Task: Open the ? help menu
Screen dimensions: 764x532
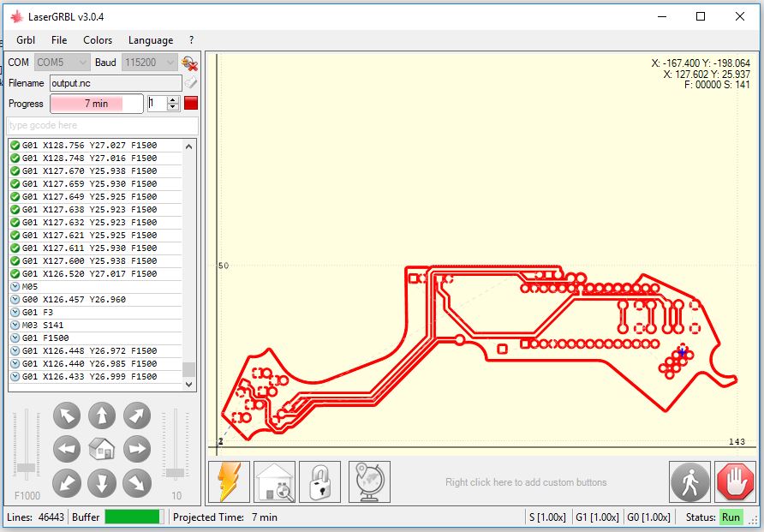Action: [x=192, y=40]
